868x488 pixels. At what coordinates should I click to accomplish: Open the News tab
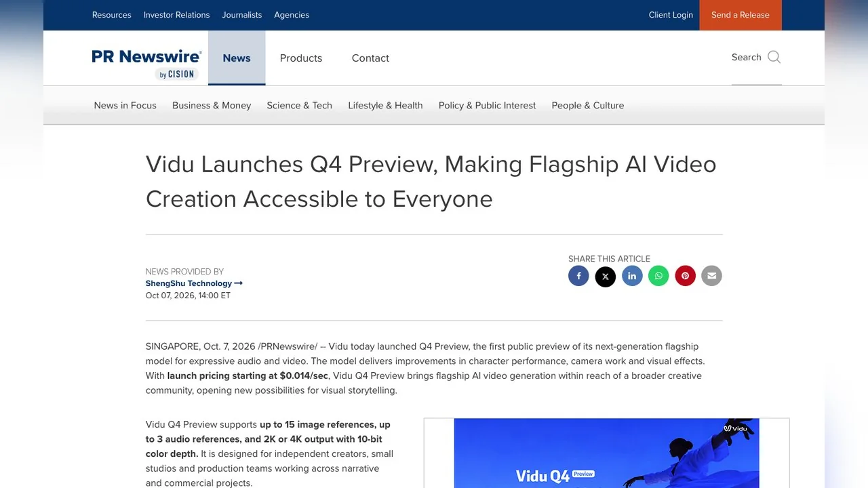click(237, 58)
